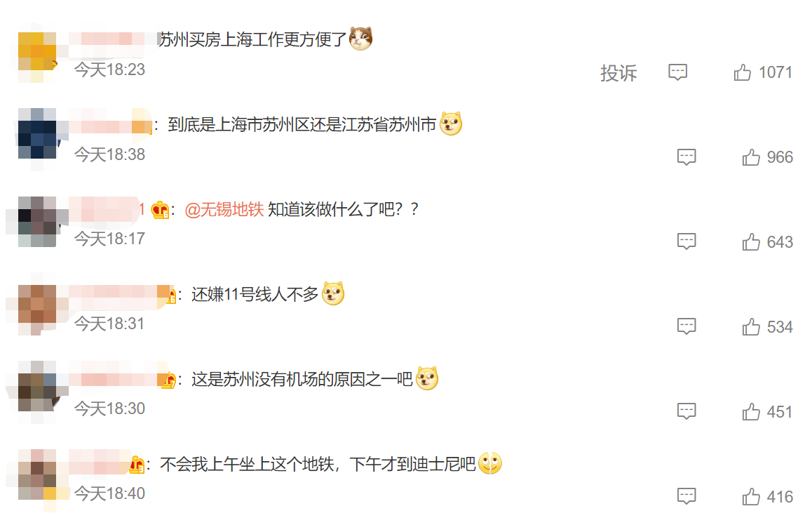
Task: Open replies for the 上海市苏州区 comment
Action: click(686, 157)
